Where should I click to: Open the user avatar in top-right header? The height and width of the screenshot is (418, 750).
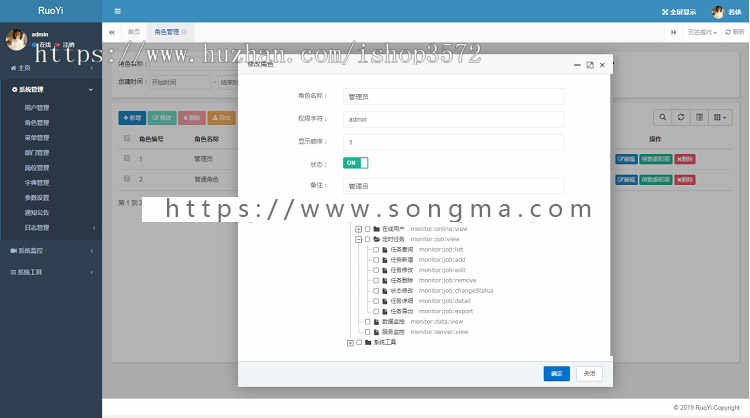(x=717, y=12)
